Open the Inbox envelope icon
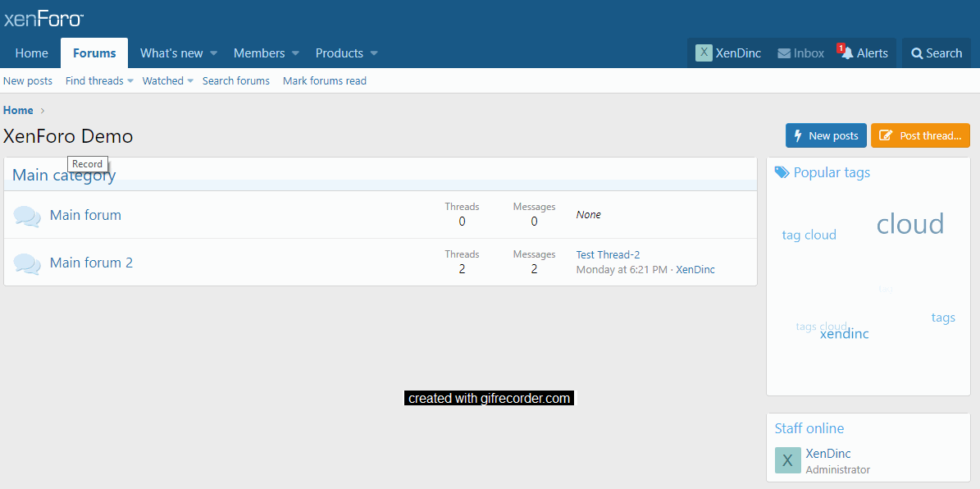The width and height of the screenshot is (980, 489). coord(784,53)
